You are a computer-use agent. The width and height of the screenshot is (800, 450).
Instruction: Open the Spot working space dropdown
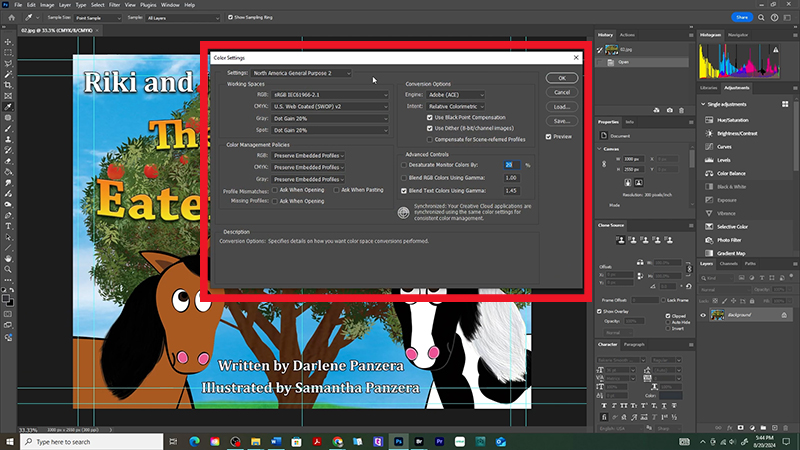pyautogui.click(x=330, y=130)
